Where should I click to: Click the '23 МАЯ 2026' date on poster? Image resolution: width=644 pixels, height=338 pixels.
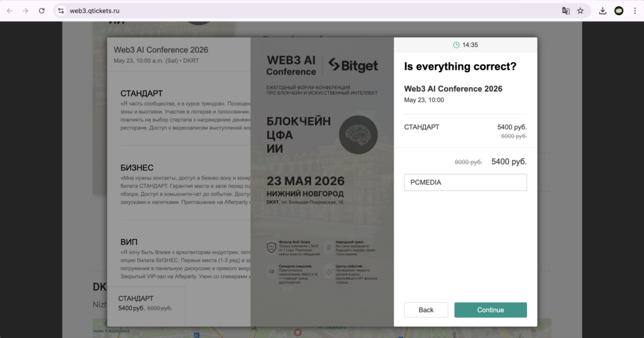(306, 181)
